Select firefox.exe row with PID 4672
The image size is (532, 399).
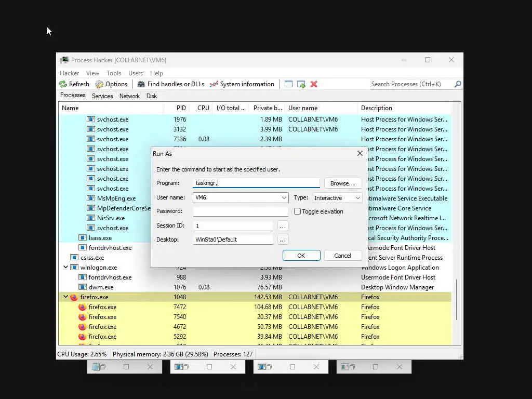click(255, 327)
